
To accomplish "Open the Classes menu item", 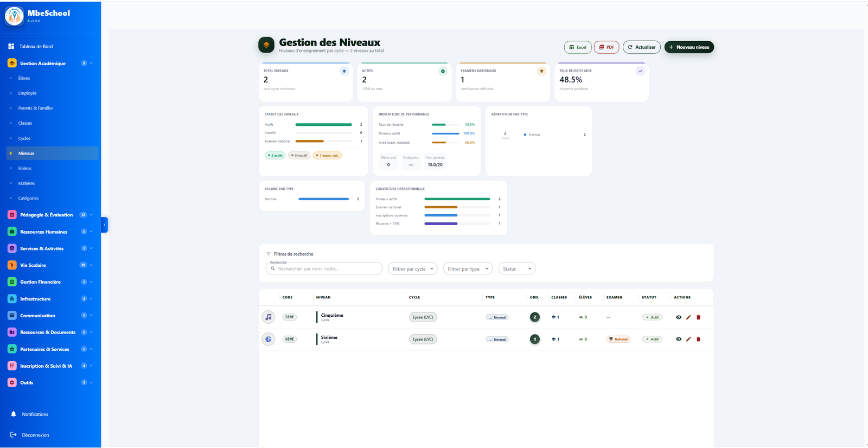I will coord(52,123).
